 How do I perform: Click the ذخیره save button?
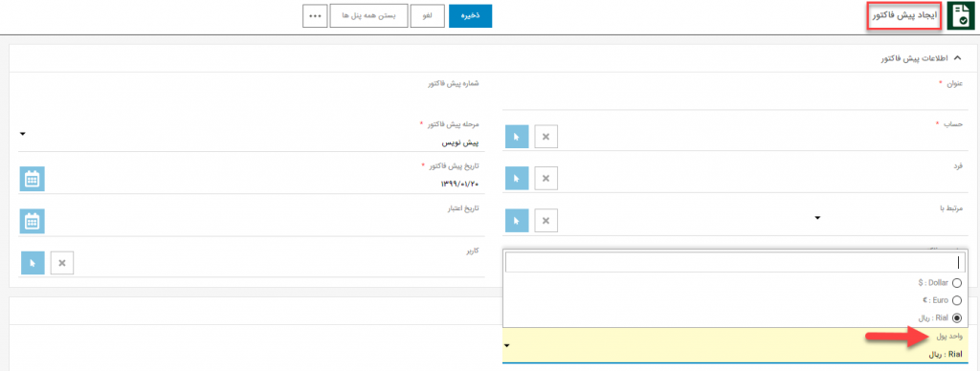pos(470,16)
